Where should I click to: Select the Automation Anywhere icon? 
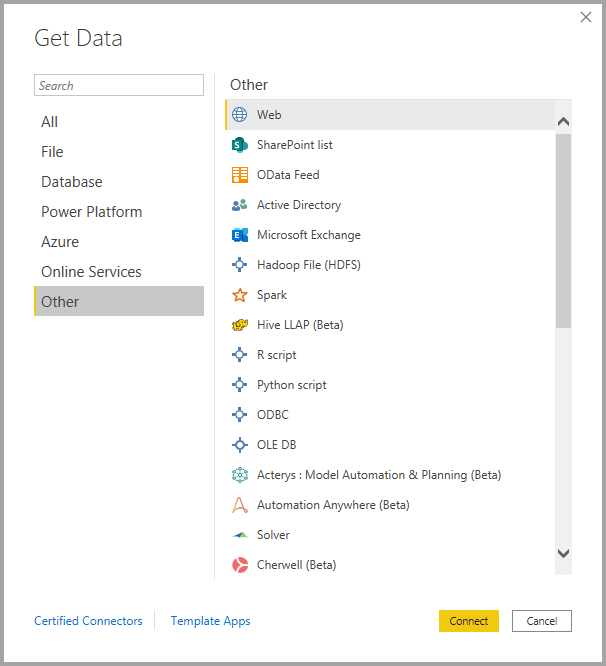[240, 505]
